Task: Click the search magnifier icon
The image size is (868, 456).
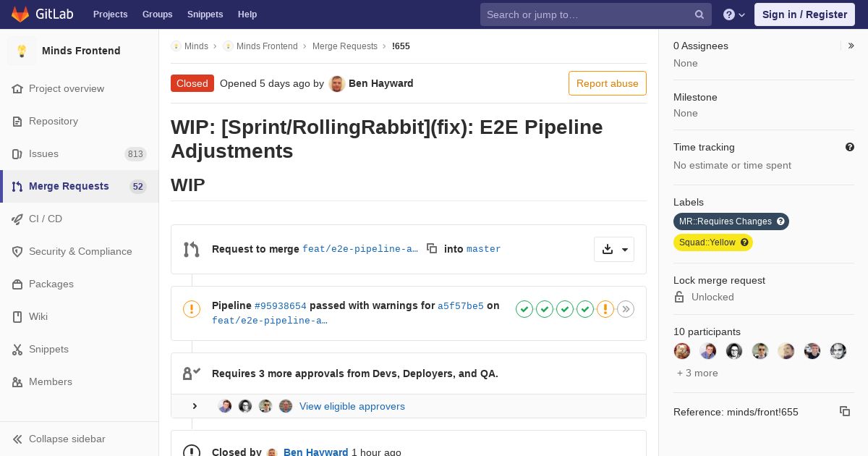Action: pos(699,14)
